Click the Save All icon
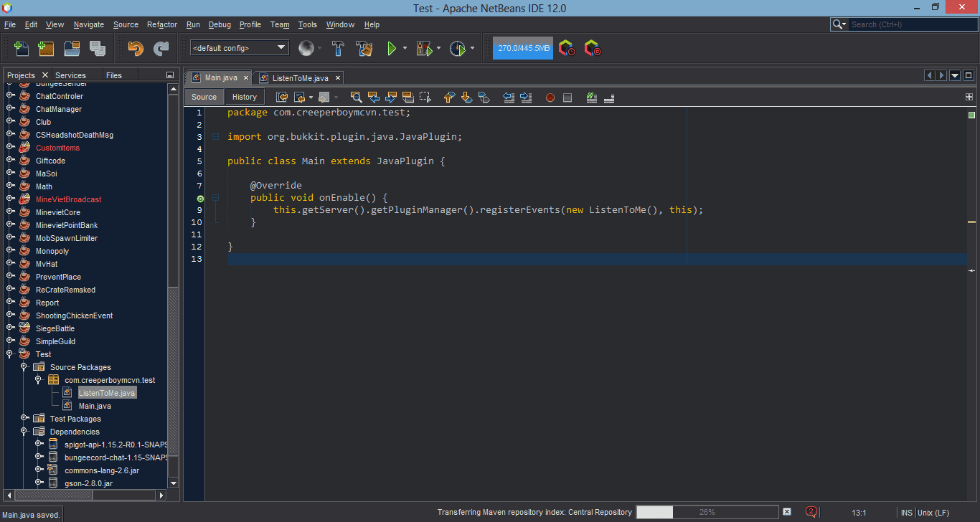 point(98,49)
